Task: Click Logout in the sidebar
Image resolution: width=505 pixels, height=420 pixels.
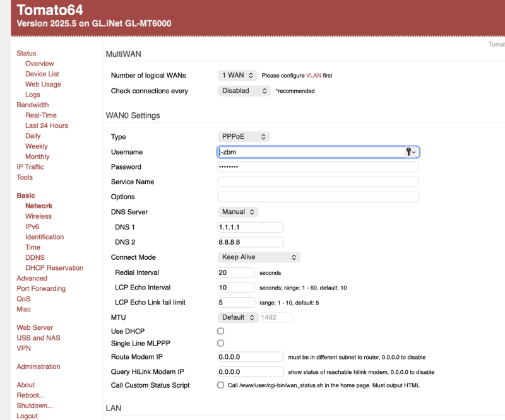Action: (27, 416)
